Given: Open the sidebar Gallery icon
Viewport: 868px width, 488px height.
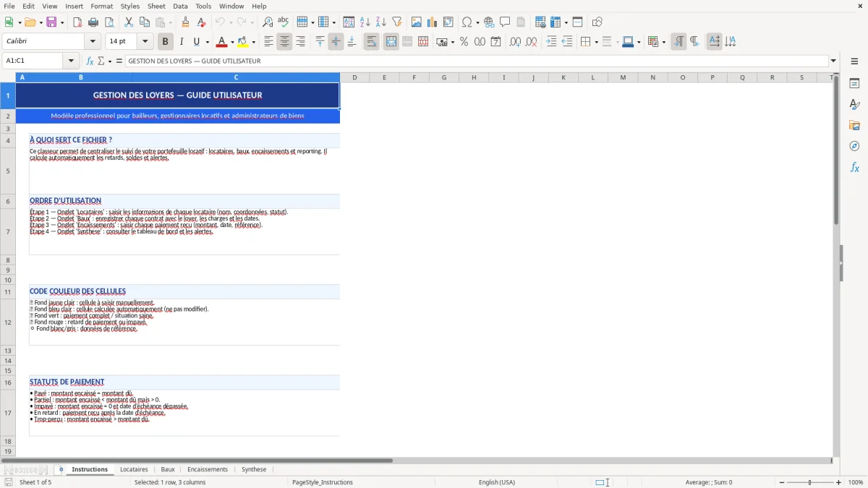Looking at the screenshot, I should click(x=854, y=125).
